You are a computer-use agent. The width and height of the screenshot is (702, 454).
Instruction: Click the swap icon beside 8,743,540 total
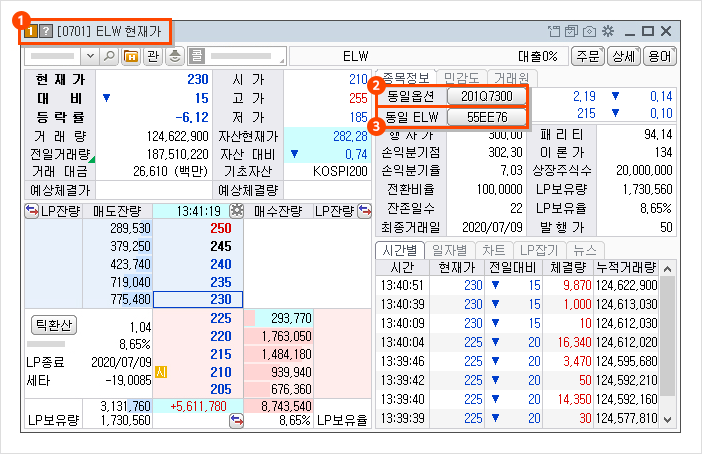click(236, 420)
